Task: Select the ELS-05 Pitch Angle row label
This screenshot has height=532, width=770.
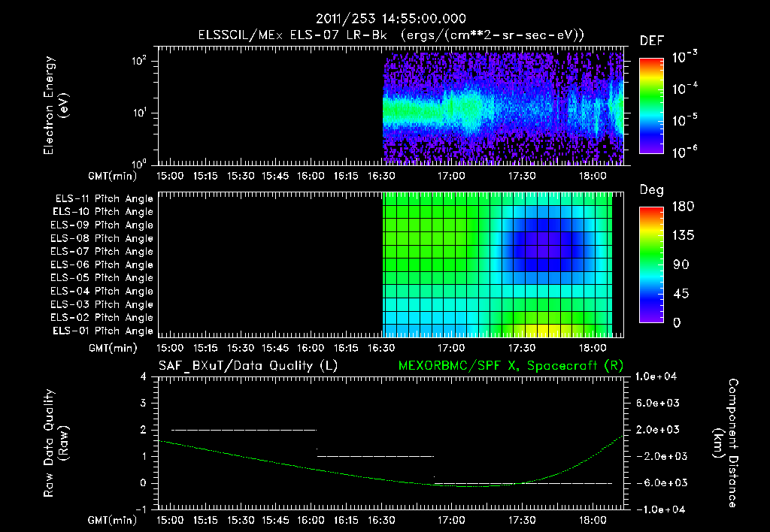Action: pos(102,278)
